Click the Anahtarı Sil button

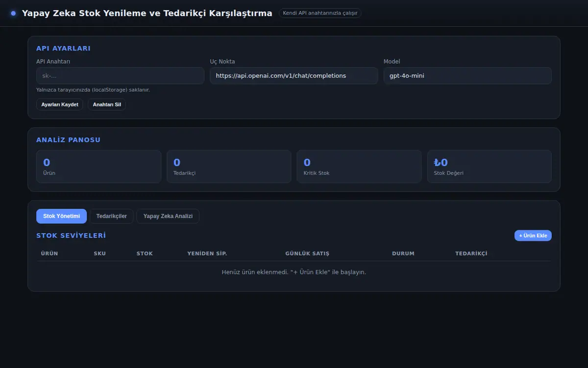107,105
